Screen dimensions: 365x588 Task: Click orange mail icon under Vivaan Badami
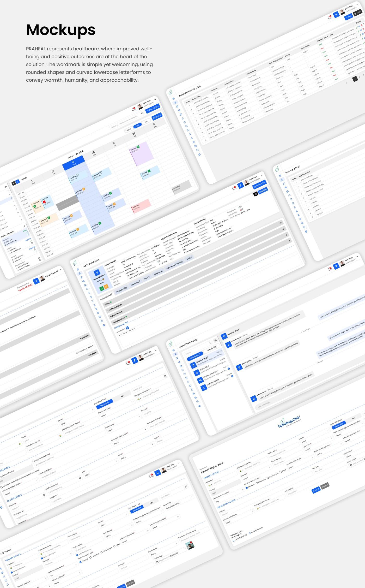click(106, 287)
